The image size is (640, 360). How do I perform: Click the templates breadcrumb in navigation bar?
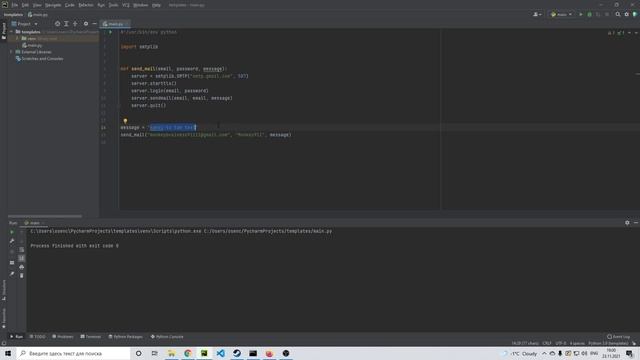coord(13,15)
